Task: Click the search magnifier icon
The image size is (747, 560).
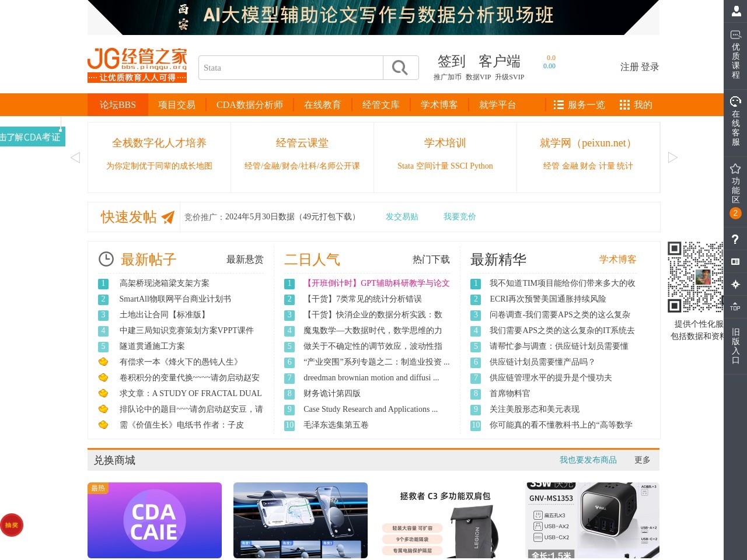Action: pyautogui.click(x=401, y=68)
